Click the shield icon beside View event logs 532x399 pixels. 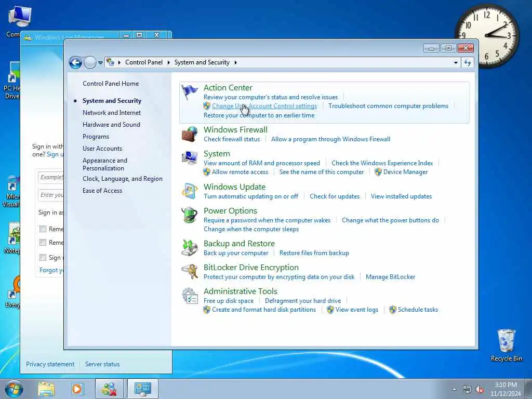[x=330, y=310]
